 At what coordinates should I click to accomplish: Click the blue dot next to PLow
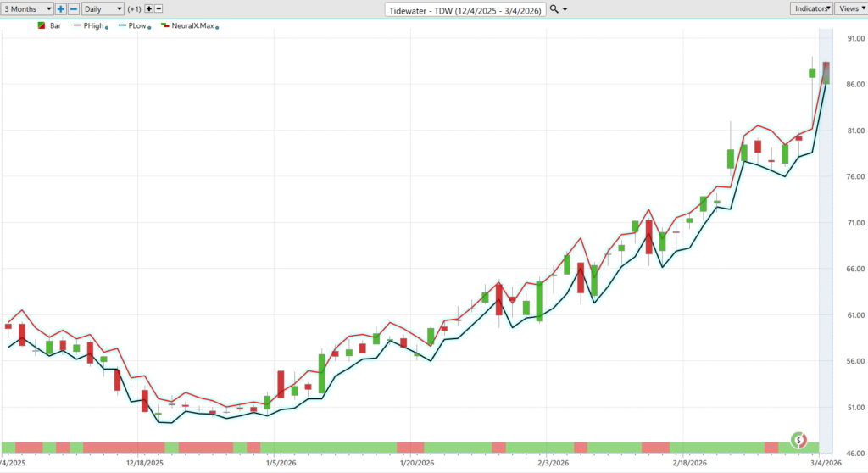pyautogui.click(x=149, y=27)
